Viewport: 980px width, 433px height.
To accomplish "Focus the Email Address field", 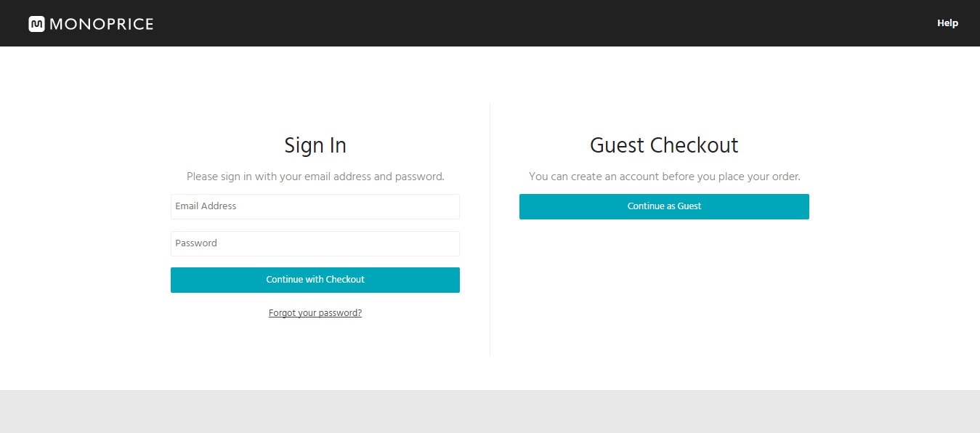I will 315,206.
